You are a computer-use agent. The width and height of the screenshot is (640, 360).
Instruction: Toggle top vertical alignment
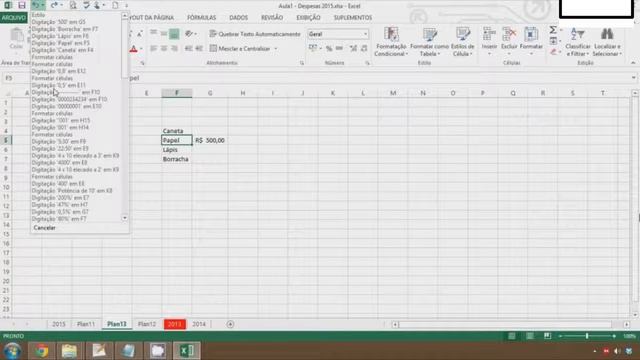(x=153, y=34)
